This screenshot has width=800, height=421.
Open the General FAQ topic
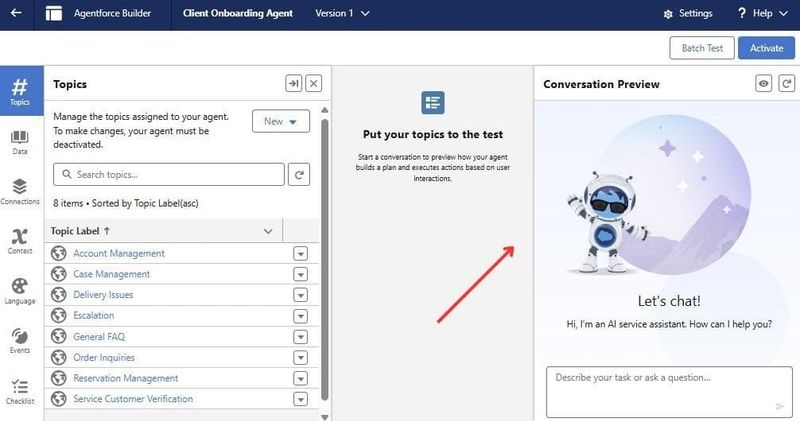[99, 337]
